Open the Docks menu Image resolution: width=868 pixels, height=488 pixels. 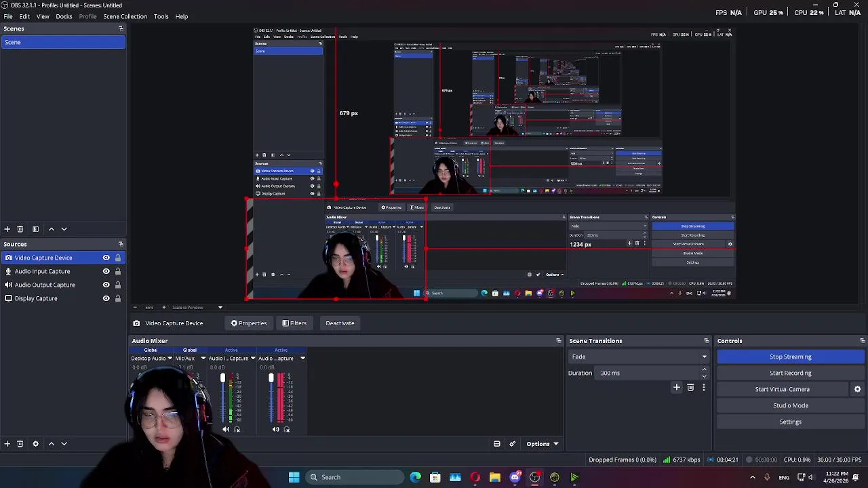tap(64, 16)
